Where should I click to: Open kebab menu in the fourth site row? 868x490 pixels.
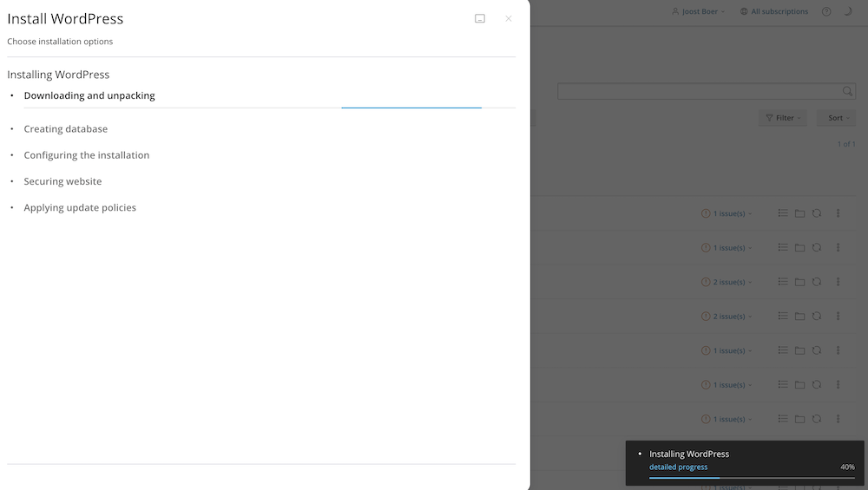click(838, 317)
